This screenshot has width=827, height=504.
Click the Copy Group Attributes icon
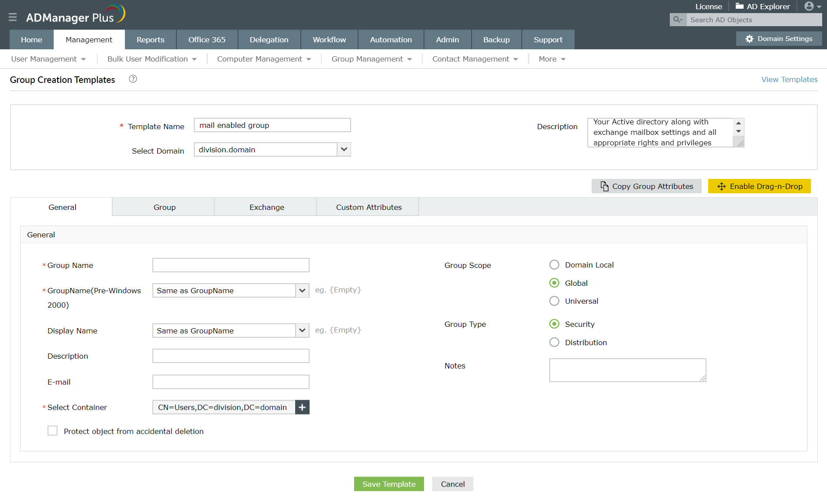pyautogui.click(x=604, y=186)
